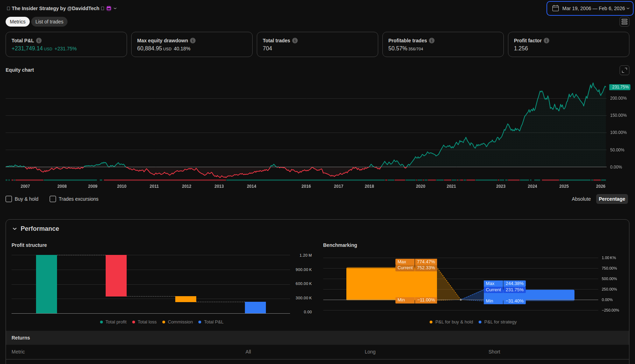Image resolution: width=635 pixels, height=364 pixels.
Task: Collapse the Performance section
Action: click(15, 229)
